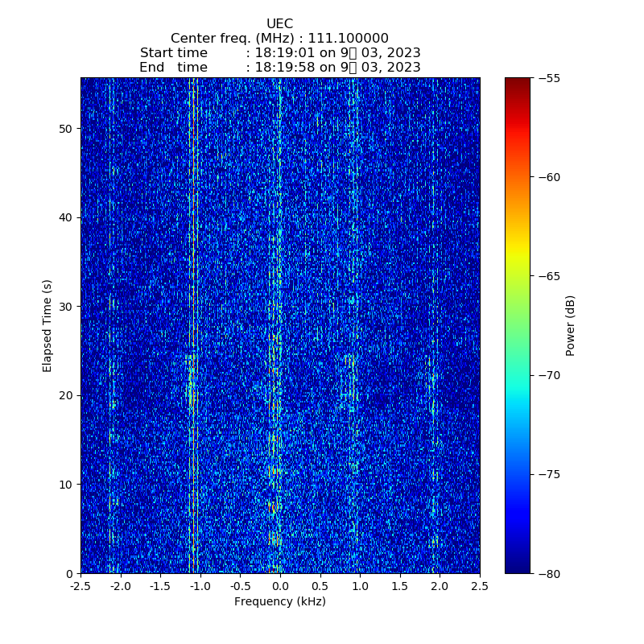Click the 20 elapsed time tick label
Image resolution: width=644 pixels, height=644 pixels.
point(66,395)
